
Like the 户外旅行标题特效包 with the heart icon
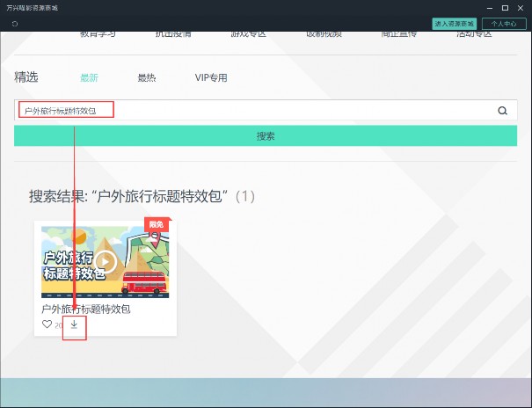pyautogui.click(x=47, y=324)
